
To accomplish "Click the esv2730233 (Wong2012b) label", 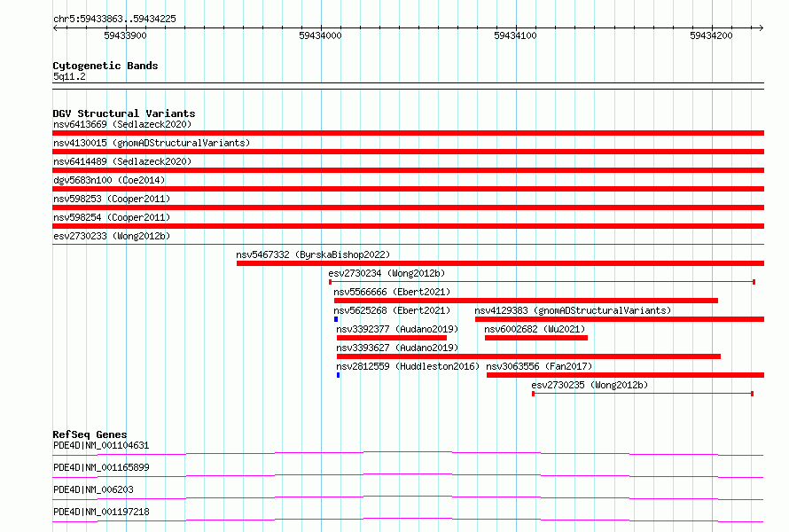I will pyautogui.click(x=112, y=236).
